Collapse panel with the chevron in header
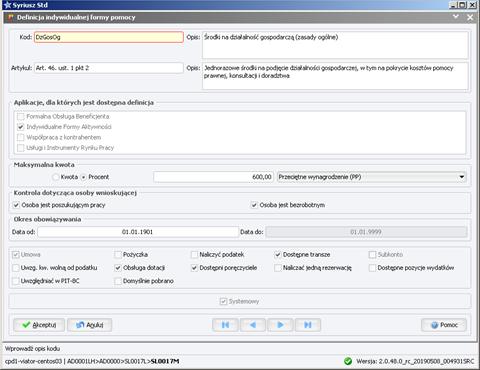Screen dimensions: 480x370 click(456, 17)
